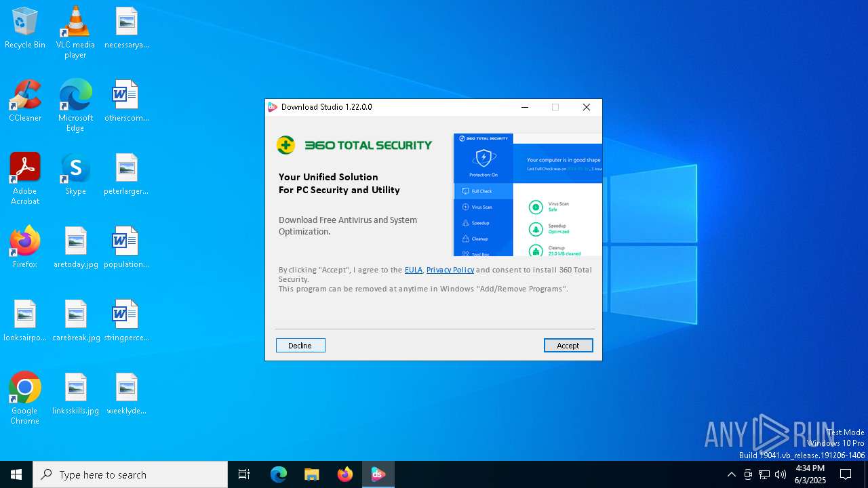Close the Download Studio window
Screen dimensions: 868x488
point(587,107)
